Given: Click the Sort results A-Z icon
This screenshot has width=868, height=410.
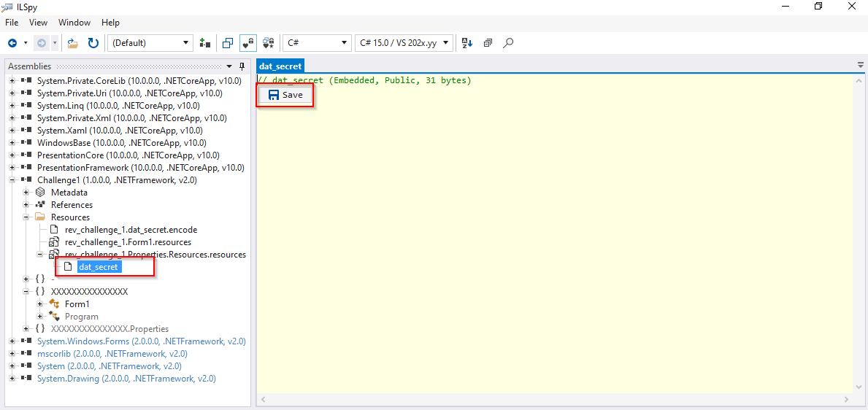Looking at the screenshot, I should click(467, 42).
